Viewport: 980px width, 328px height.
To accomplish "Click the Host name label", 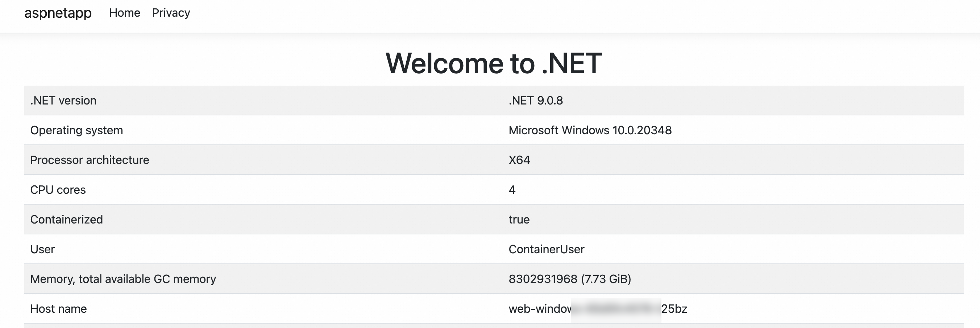I will pos(58,308).
